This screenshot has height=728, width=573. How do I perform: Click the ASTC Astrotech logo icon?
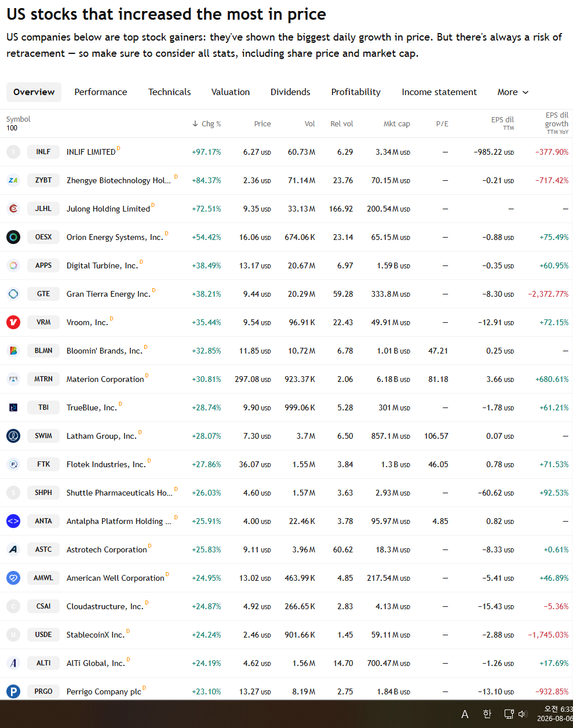13,549
